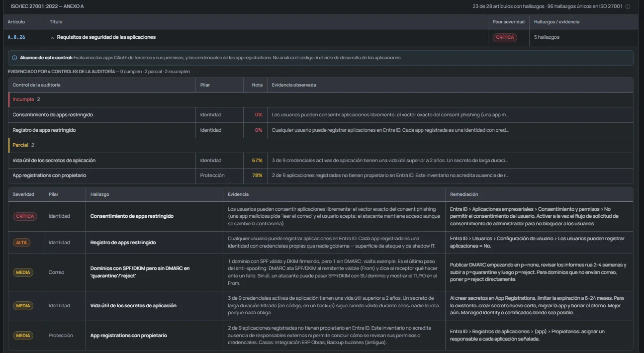Screen dimensions: 644x353
Task: Click the MEDIA badge of the 'Correo' finding
Action: (x=23, y=272)
